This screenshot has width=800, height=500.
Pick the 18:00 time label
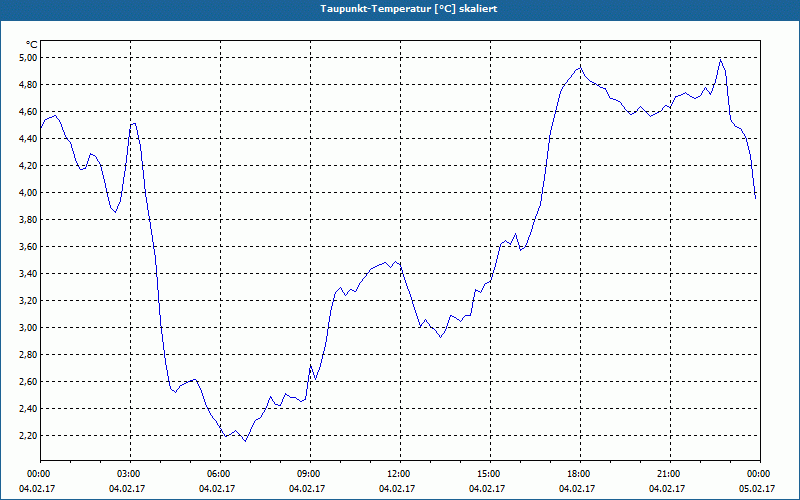click(580, 474)
